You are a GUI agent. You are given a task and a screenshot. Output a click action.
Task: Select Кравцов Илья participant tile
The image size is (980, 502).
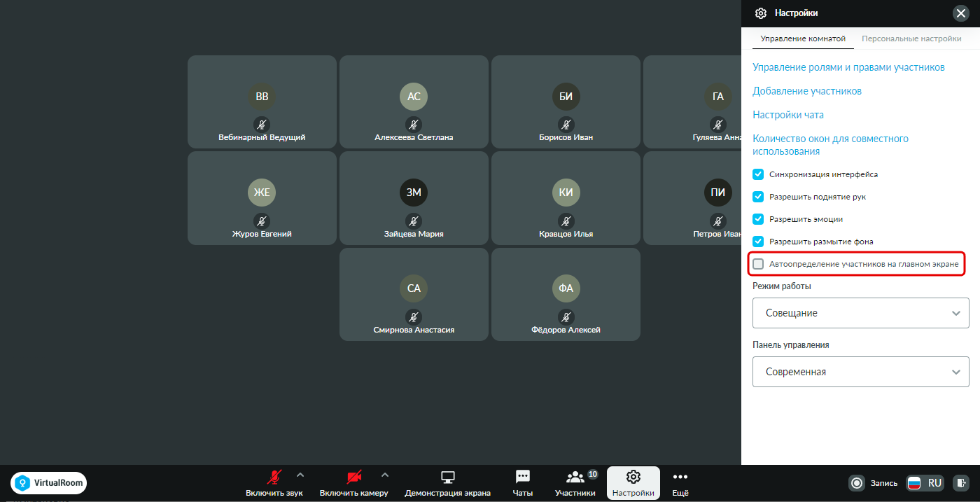[x=566, y=200]
